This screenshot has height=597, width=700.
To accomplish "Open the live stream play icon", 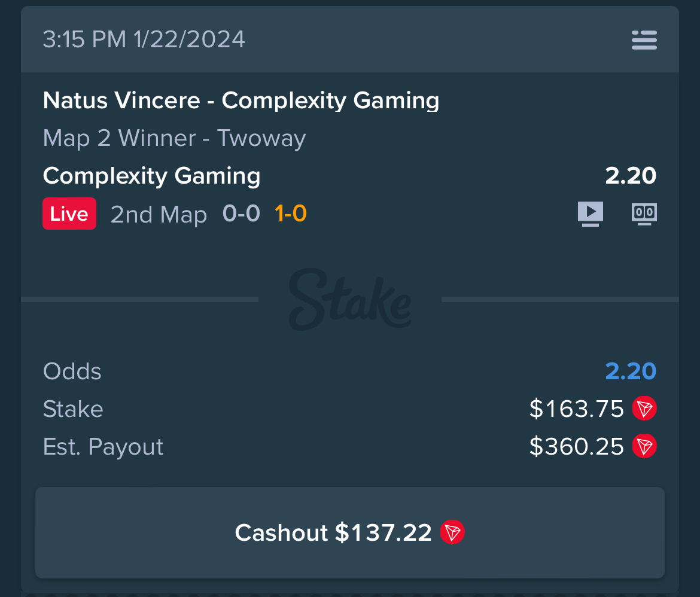I will [590, 214].
